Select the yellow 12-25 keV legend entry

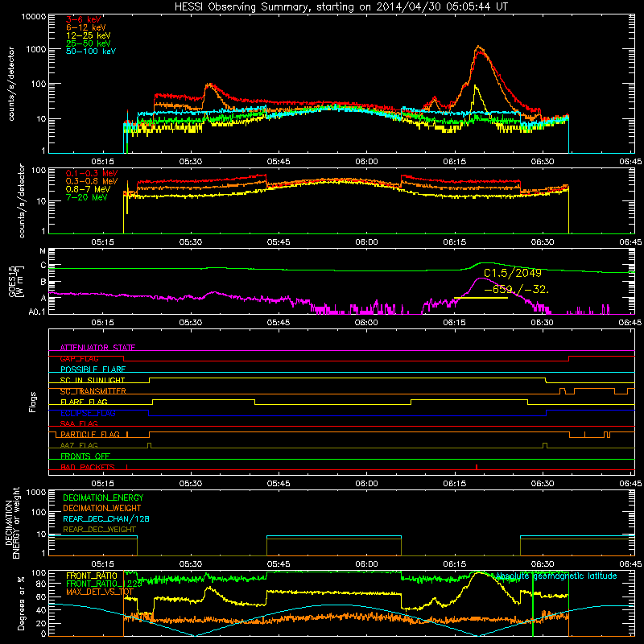coord(89,35)
